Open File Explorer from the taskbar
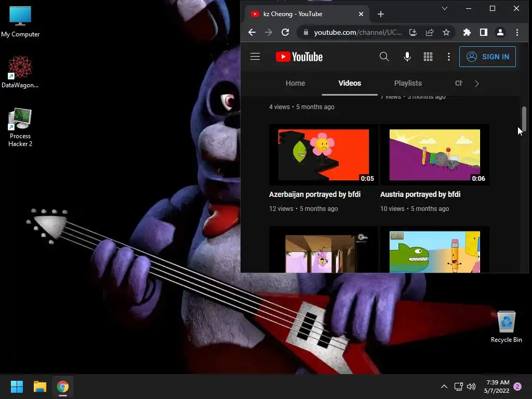The height and width of the screenshot is (399, 532). coord(39,387)
